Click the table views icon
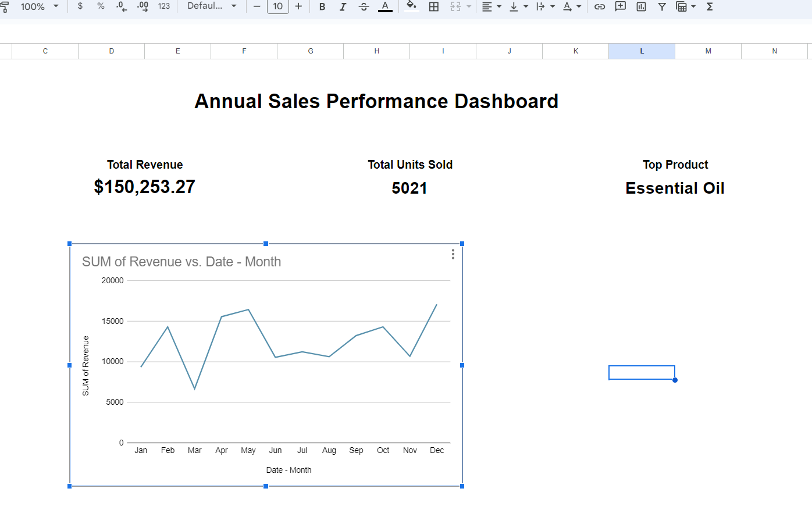This screenshot has width=812, height=524. 681,6
